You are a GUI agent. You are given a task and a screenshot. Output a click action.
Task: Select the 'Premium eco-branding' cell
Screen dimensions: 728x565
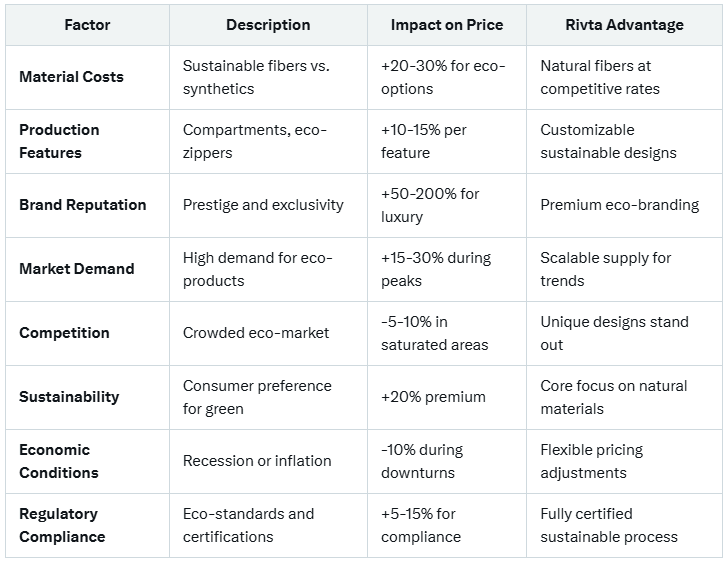pos(619,205)
